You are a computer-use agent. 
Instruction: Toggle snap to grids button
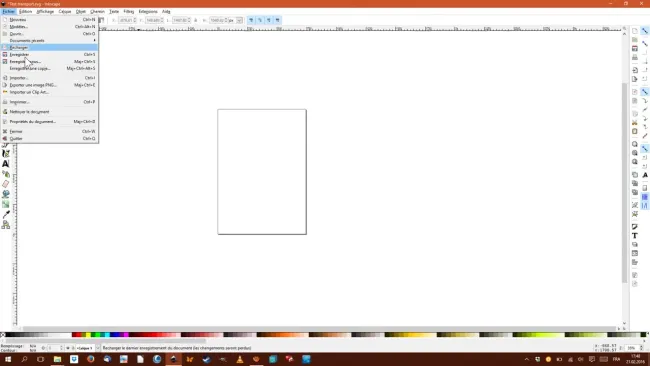coord(645,197)
